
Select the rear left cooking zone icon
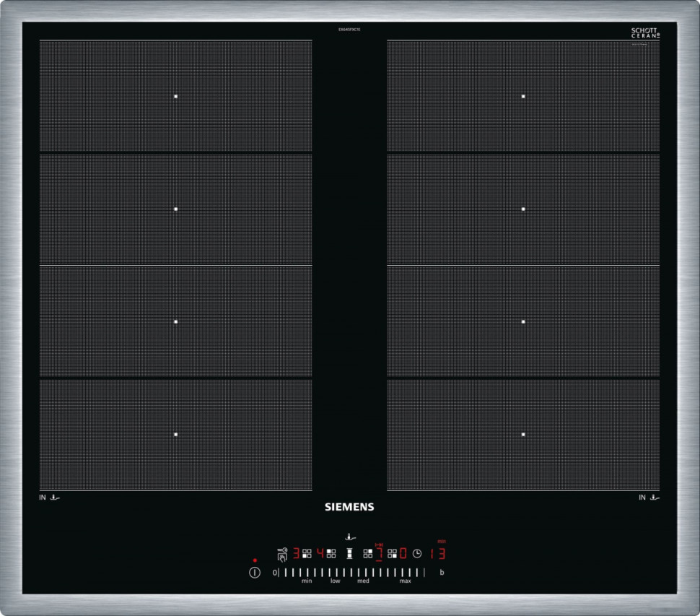tap(331, 554)
